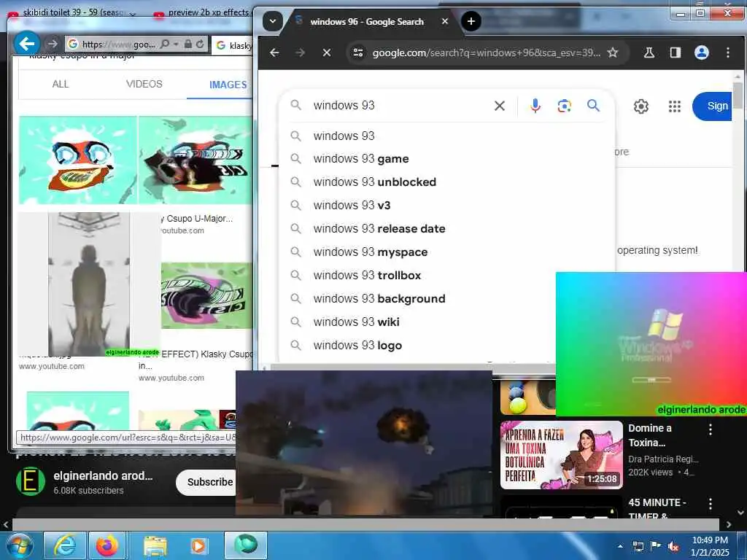Open Firefox from taskbar
The image size is (747, 560).
pyautogui.click(x=107, y=545)
